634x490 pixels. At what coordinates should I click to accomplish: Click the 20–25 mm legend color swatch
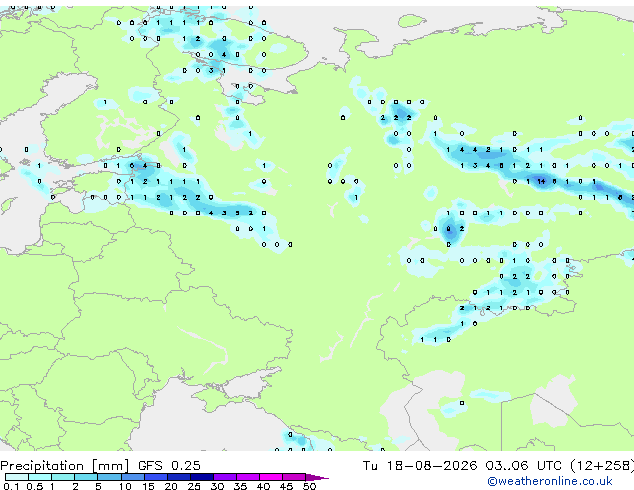pyautogui.click(x=178, y=477)
